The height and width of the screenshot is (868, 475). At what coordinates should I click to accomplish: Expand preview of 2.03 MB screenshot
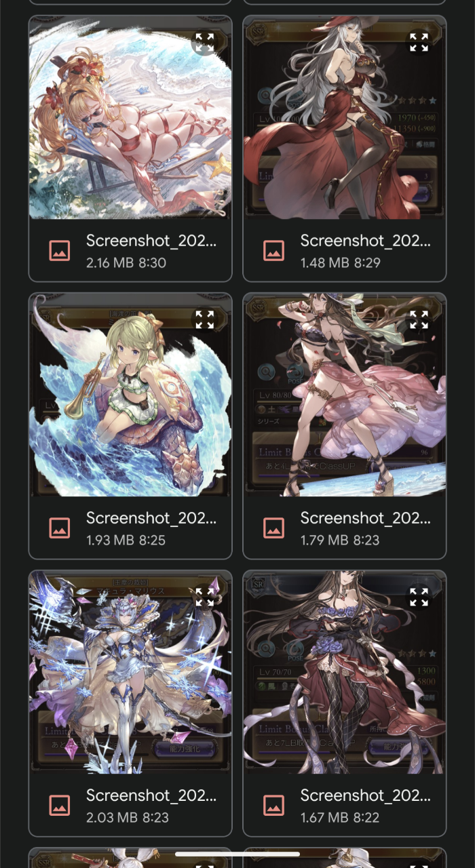point(205,597)
